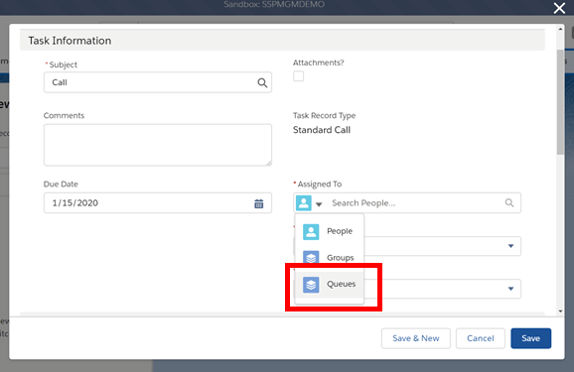574x372 pixels.
Task: Click the Cancel button
Action: pyautogui.click(x=480, y=338)
